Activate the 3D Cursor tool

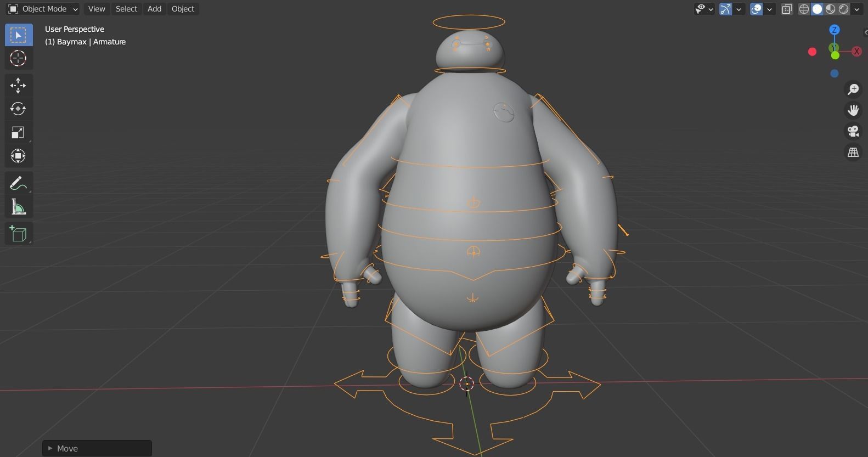point(19,58)
